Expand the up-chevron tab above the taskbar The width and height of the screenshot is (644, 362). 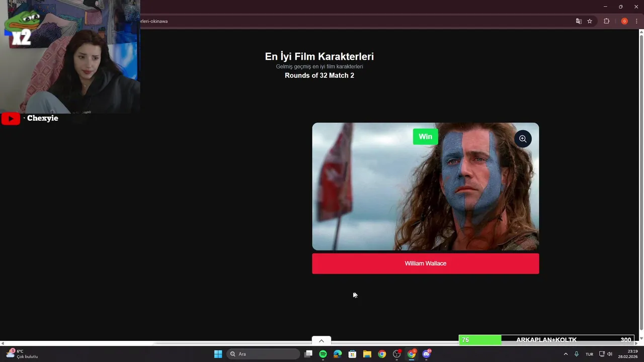(x=321, y=341)
